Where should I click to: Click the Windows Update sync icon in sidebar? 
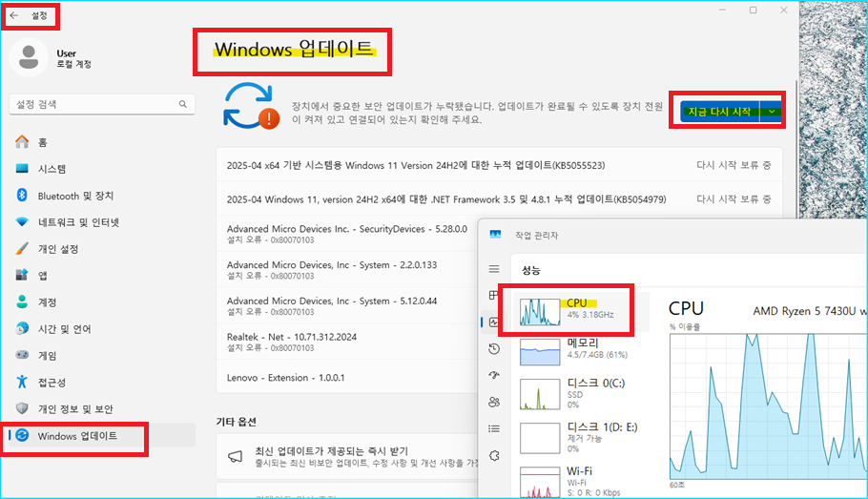[22, 435]
